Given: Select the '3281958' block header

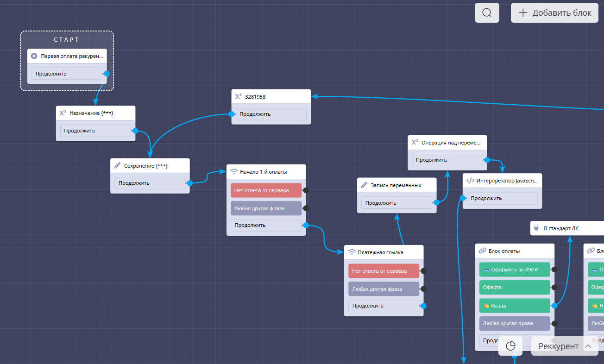Looking at the screenshot, I should click(271, 96).
